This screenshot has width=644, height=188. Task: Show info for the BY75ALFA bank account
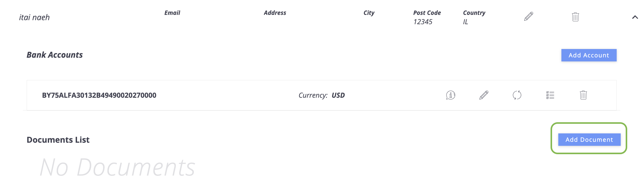pyautogui.click(x=451, y=95)
